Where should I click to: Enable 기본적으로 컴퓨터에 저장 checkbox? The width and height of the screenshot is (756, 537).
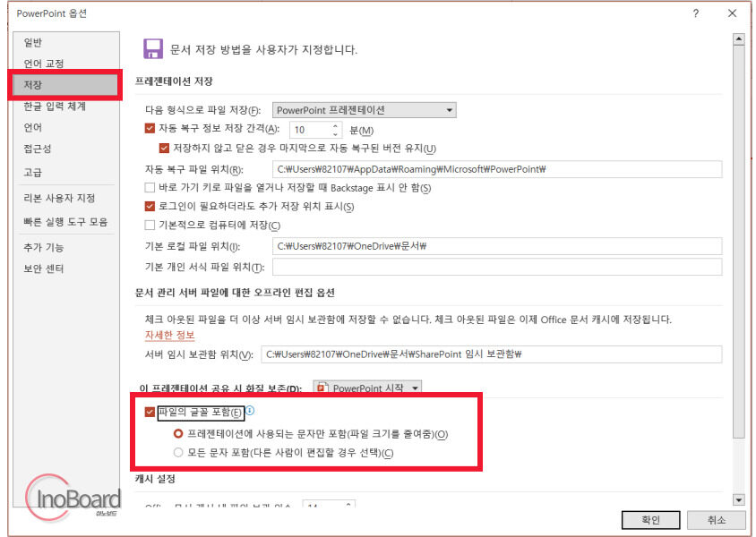150,225
